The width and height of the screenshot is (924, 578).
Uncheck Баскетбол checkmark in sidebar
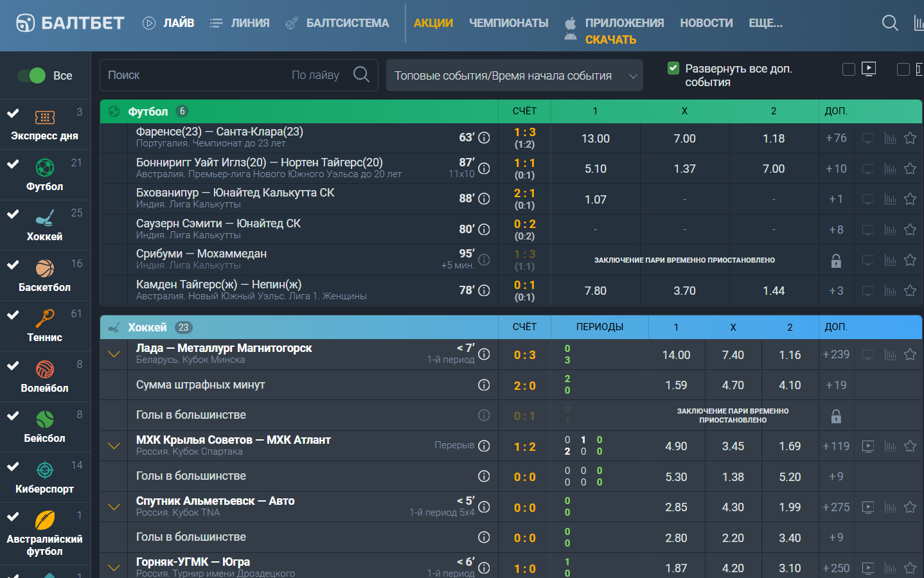point(13,265)
